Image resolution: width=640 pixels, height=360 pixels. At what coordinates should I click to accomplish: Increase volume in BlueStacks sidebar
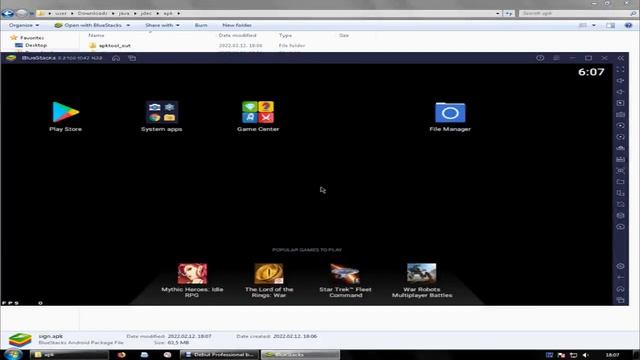(x=620, y=81)
